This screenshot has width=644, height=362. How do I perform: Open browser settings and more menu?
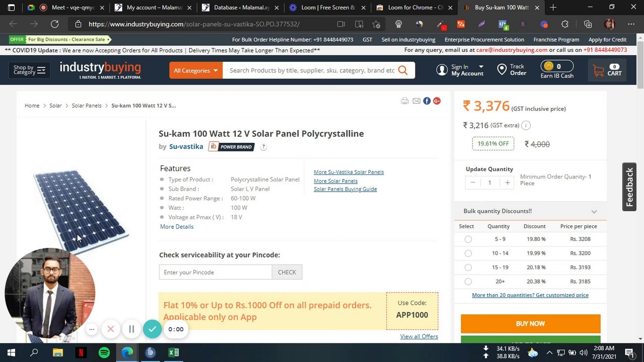coord(631,24)
